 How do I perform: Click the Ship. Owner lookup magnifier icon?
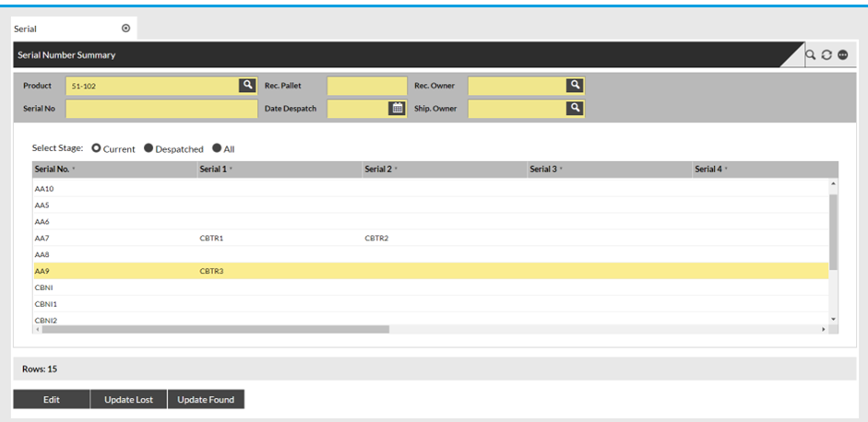pyautogui.click(x=575, y=108)
